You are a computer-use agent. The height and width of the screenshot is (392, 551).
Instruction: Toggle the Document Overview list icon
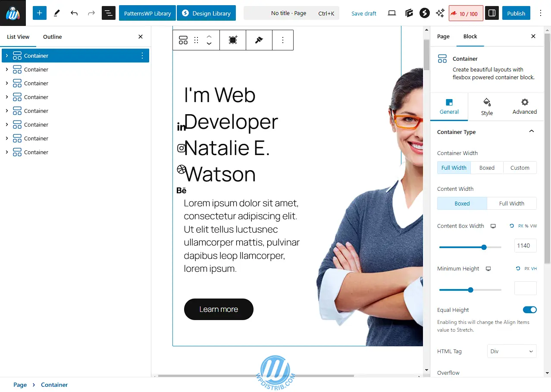click(x=109, y=13)
